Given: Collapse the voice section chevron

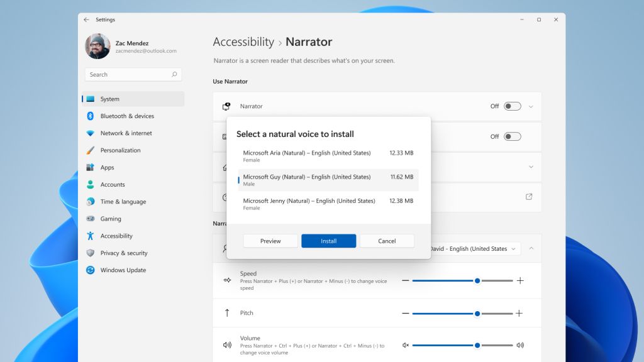Looking at the screenshot, I should click(531, 248).
